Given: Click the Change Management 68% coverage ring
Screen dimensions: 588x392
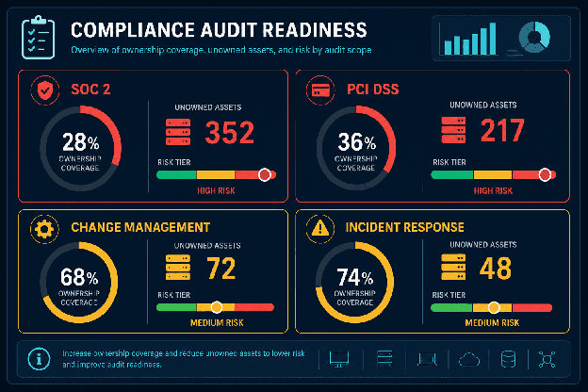Looking at the screenshot, I should pos(79,283).
